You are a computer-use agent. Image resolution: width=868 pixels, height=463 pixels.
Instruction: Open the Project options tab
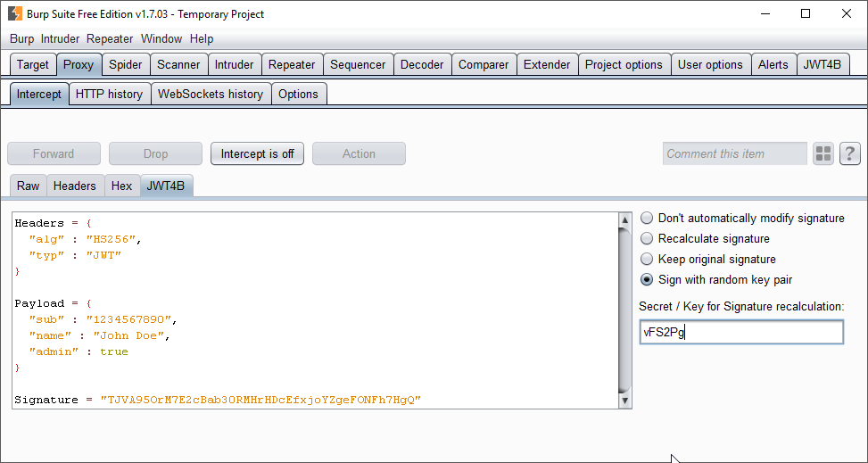pyautogui.click(x=624, y=64)
